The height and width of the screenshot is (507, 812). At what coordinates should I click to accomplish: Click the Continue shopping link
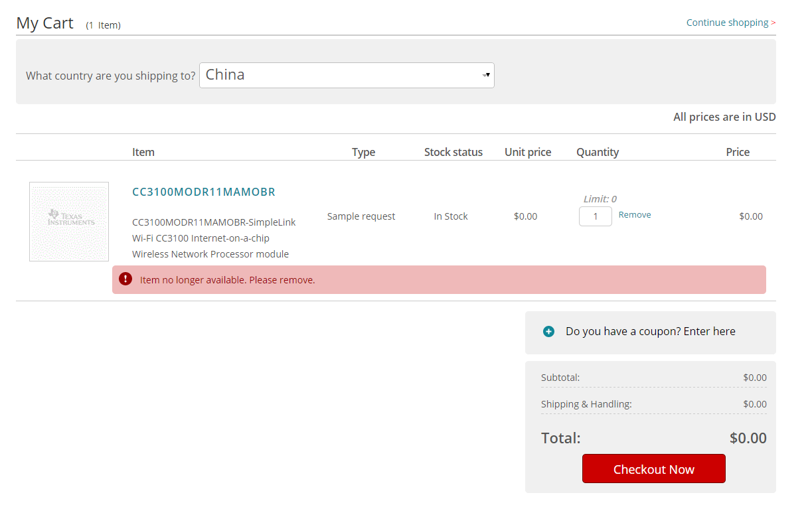pyautogui.click(x=731, y=23)
